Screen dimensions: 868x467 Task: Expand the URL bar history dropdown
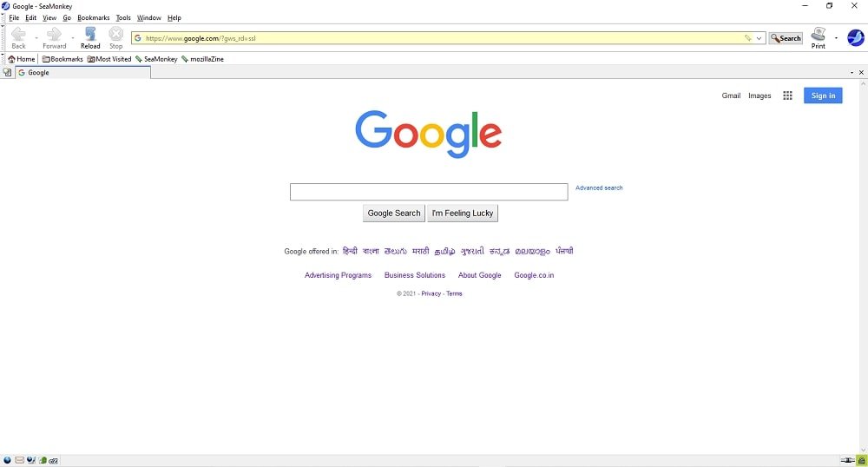[759, 38]
